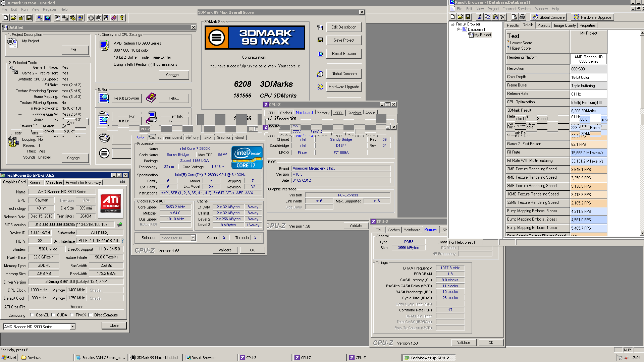
Task: Click Save floppy icon in Result Browser toolbar
Action: click(468, 17)
